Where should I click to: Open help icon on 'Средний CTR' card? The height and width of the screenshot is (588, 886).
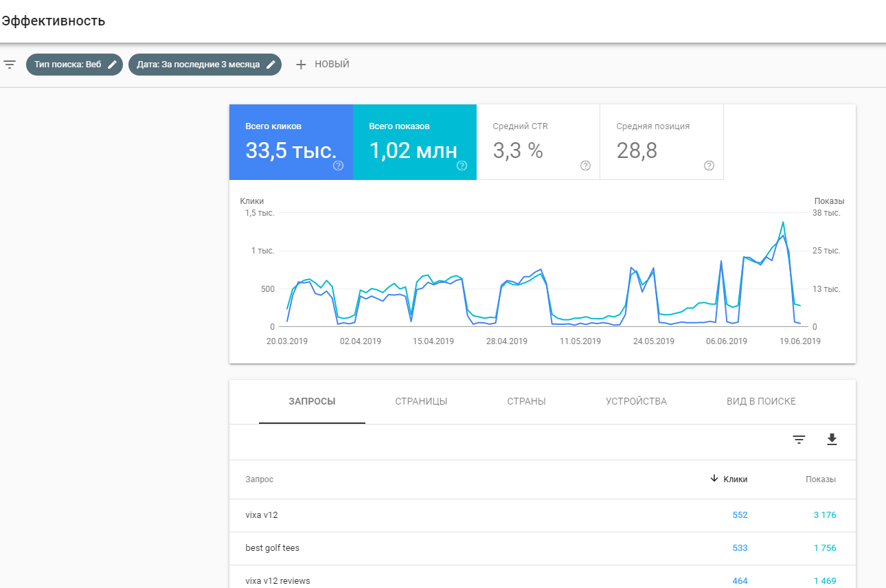(585, 166)
